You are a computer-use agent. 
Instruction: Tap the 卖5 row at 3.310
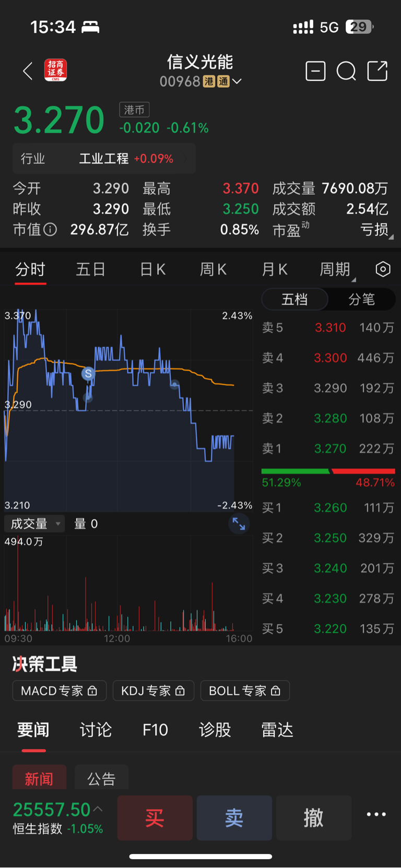(x=328, y=327)
